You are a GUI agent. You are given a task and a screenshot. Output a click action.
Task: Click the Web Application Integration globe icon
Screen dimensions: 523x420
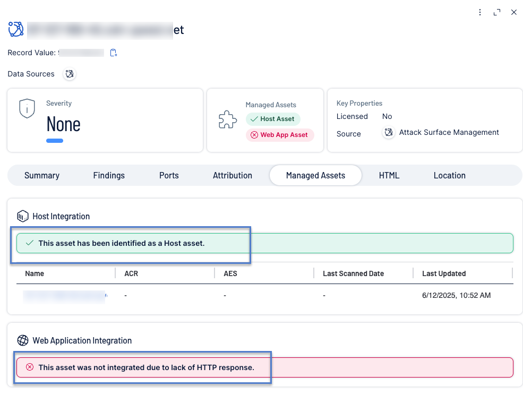tap(22, 340)
